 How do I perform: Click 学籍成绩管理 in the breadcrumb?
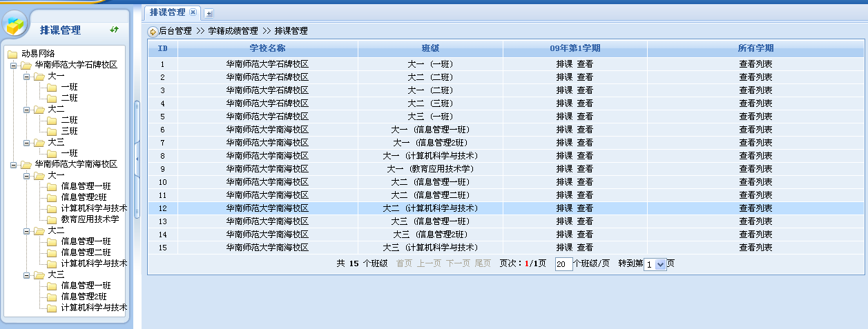click(233, 31)
